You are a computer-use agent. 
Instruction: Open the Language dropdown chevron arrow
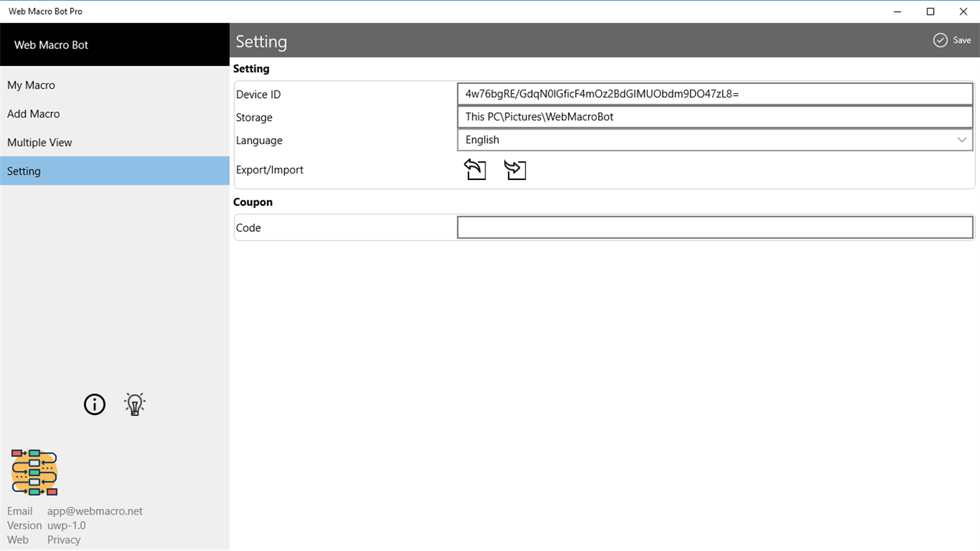[x=961, y=139]
